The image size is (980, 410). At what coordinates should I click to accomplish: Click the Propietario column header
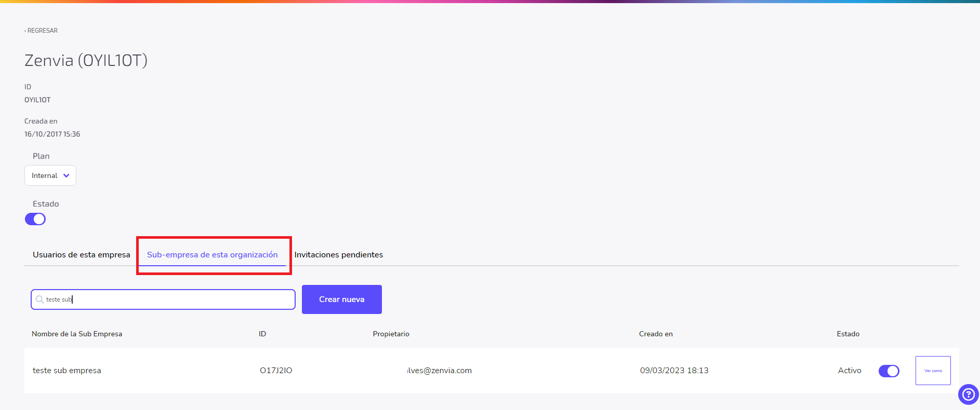(391, 334)
